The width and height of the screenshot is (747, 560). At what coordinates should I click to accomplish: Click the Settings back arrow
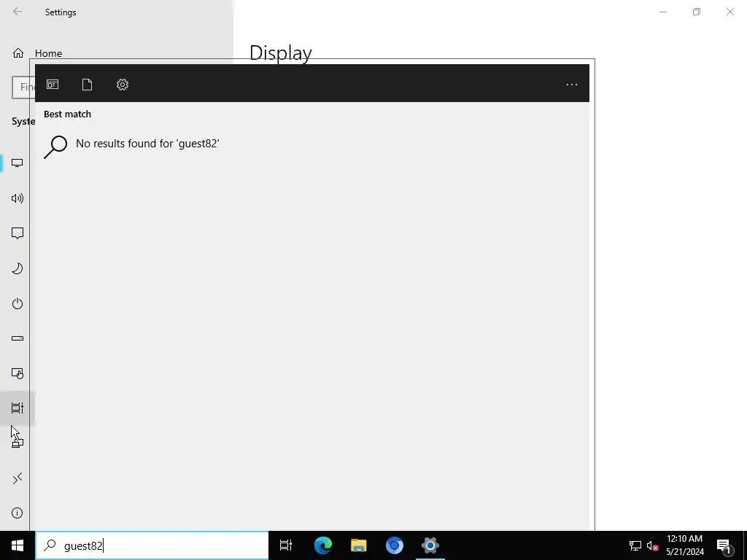pyautogui.click(x=18, y=12)
